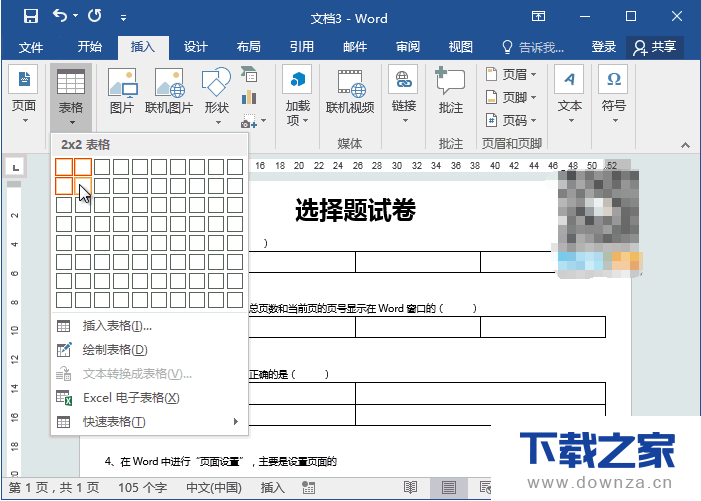
Task: Switch to the 开始 tab
Action: point(89,47)
